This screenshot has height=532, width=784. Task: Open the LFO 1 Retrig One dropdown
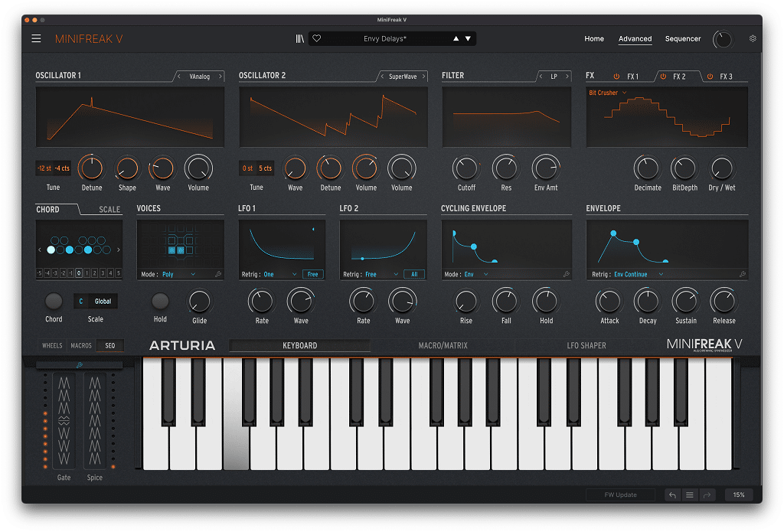pyautogui.click(x=280, y=274)
